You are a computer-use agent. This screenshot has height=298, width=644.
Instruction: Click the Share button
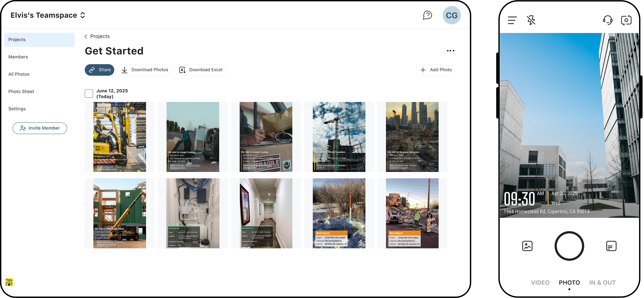click(99, 70)
